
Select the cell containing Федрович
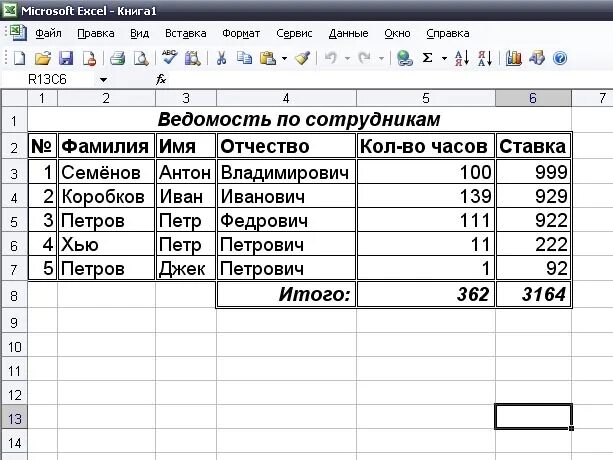pos(286,220)
